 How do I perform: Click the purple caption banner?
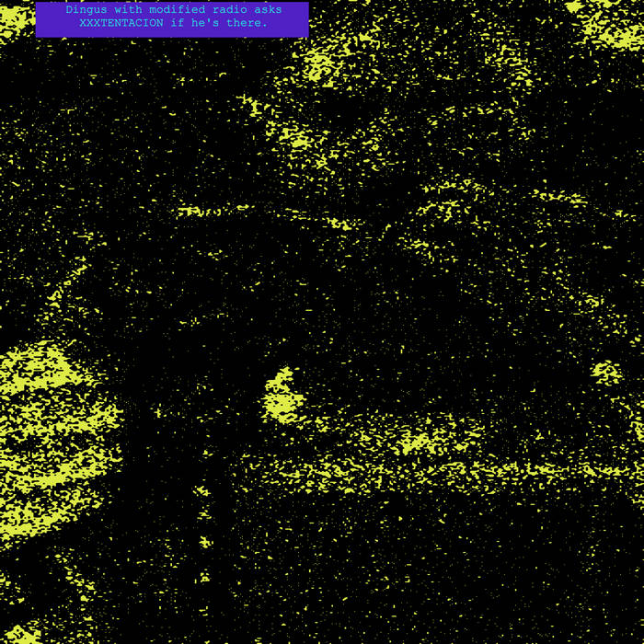(172, 18)
